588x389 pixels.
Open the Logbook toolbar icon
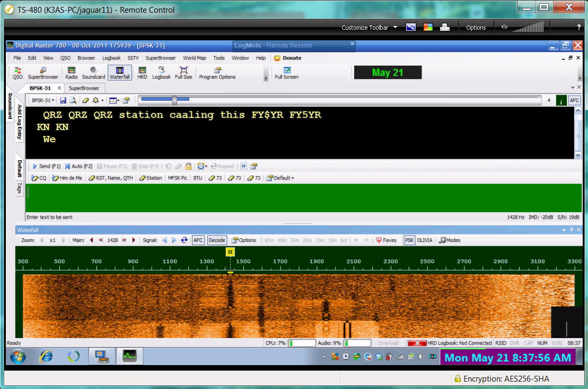[161, 73]
